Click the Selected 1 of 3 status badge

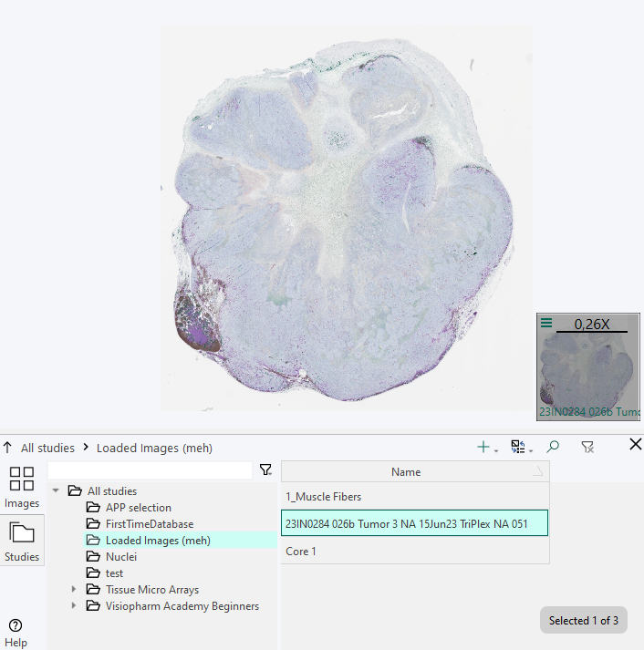click(x=584, y=620)
